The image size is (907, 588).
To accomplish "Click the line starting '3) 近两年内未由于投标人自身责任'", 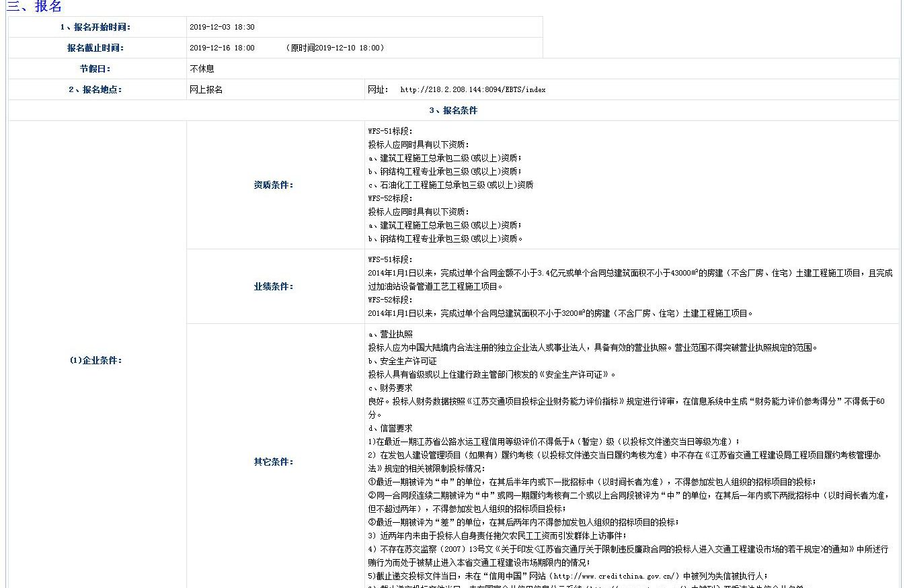I will click(x=498, y=536).
